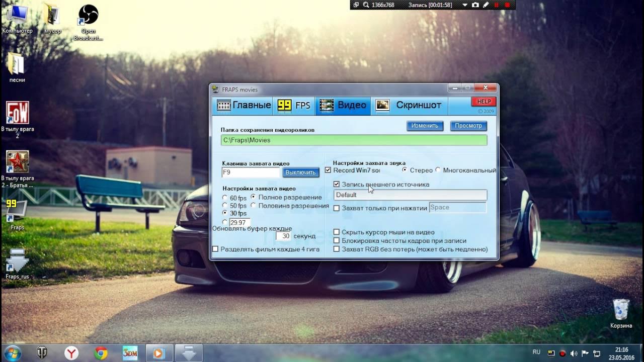Image resolution: width=644 pixels, height=362 pixels.
Task: Open the media player taskbar icon
Action: tap(159, 353)
